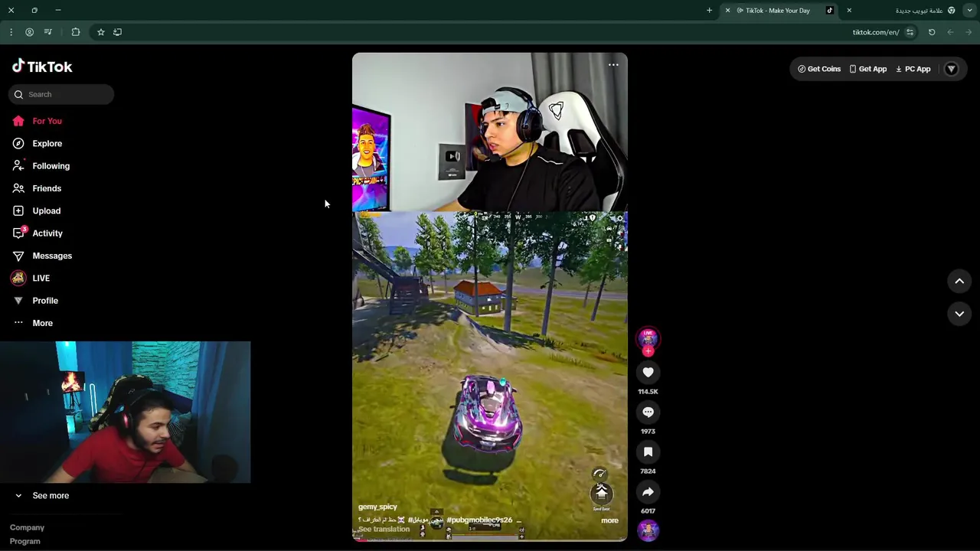
Task: Open the tab search dropdown chevron
Action: 970,11
